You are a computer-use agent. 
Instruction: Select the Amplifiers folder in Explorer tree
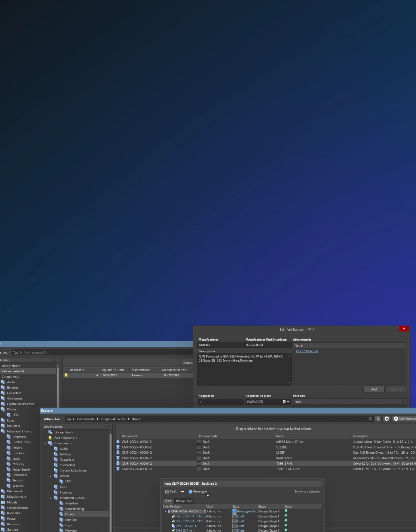[72, 504]
